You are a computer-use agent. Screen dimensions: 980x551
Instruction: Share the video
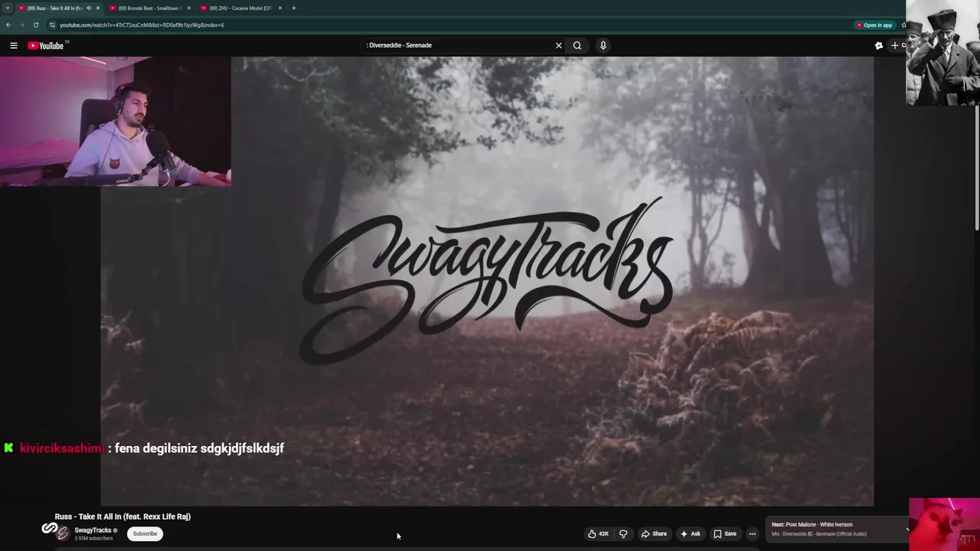tap(654, 534)
